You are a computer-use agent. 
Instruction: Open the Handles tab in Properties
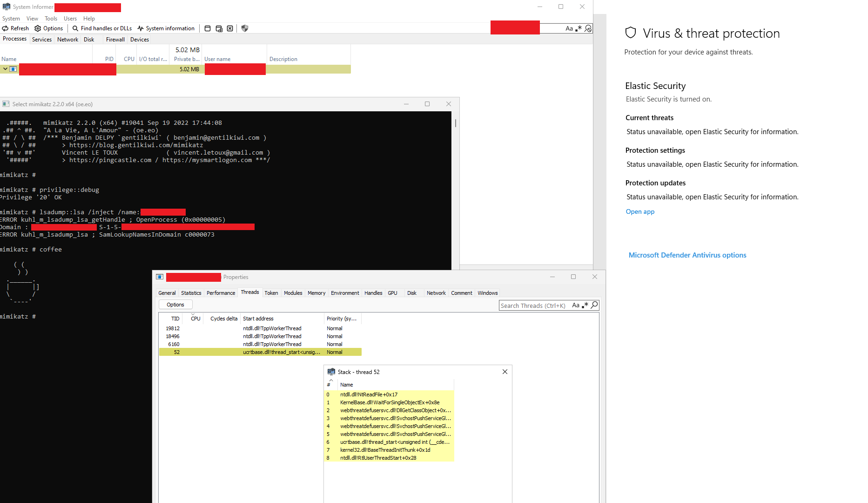click(x=373, y=293)
